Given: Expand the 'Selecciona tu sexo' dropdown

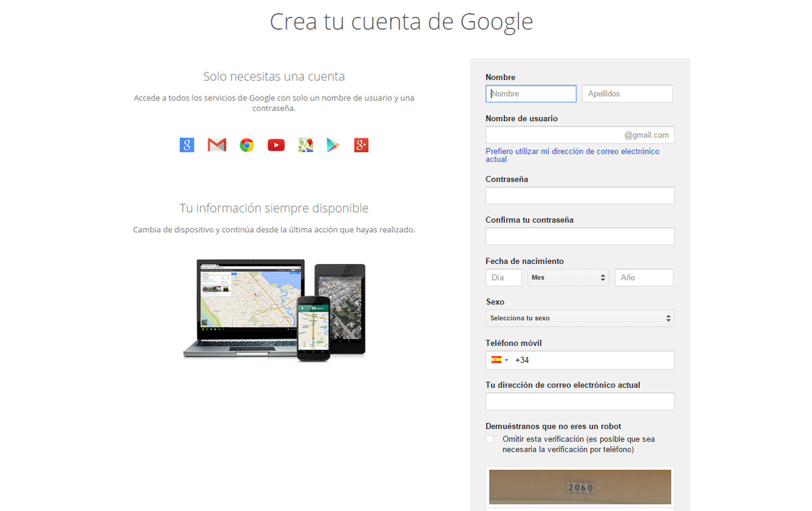Looking at the screenshot, I should [x=580, y=318].
